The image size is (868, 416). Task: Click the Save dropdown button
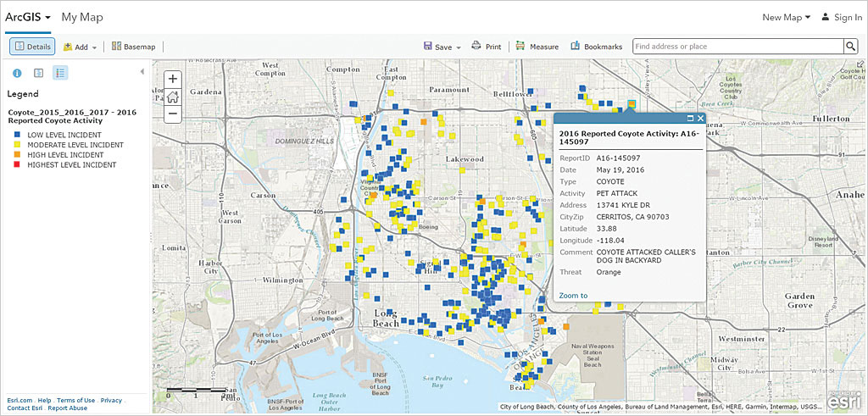[442, 47]
